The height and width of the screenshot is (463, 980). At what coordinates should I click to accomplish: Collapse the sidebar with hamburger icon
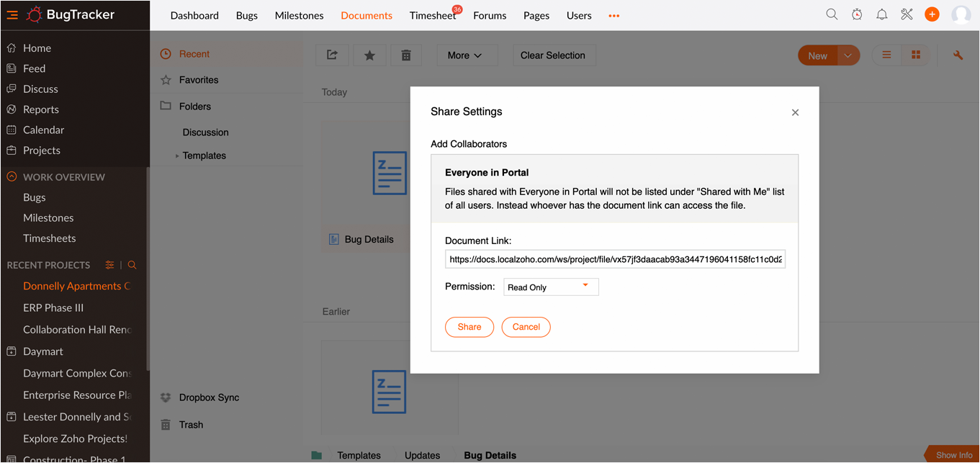[12, 15]
